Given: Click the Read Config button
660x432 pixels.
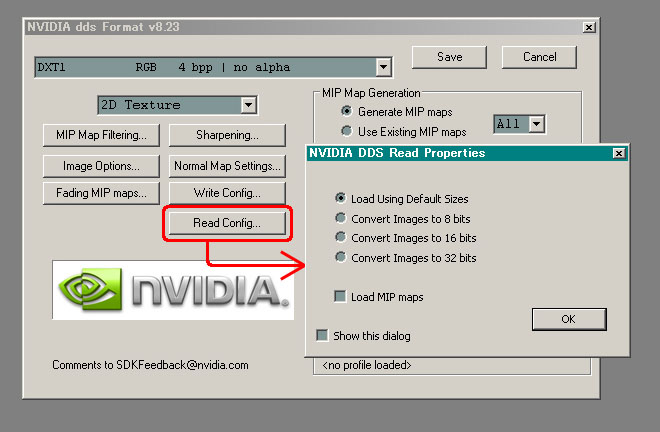Looking at the screenshot, I should point(227,223).
